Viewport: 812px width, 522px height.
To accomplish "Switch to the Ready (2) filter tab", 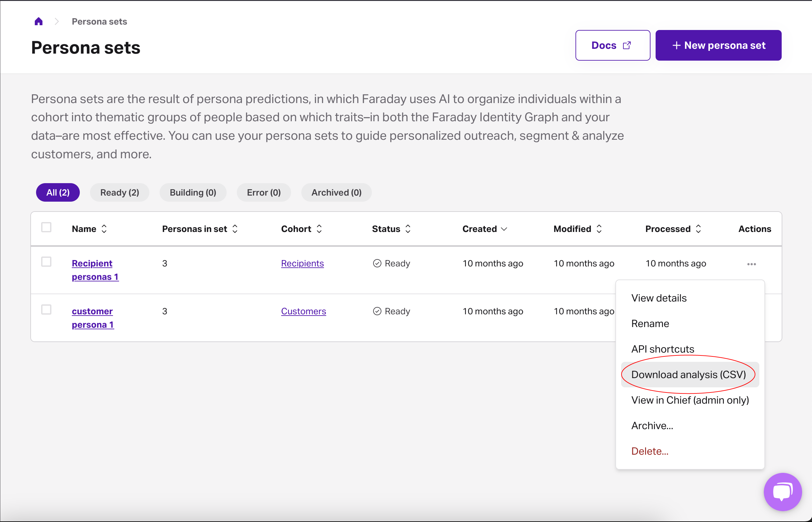I will pos(119,192).
